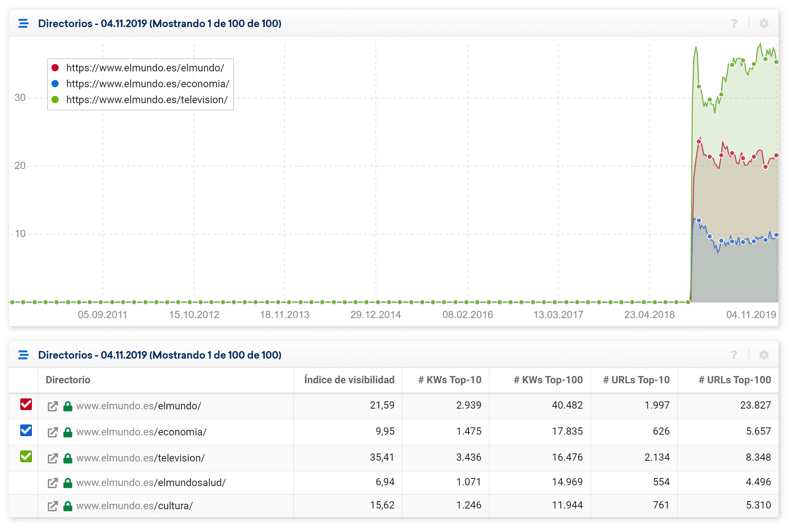
Task: Click the visibility value 9,95
Action: pyautogui.click(x=385, y=431)
